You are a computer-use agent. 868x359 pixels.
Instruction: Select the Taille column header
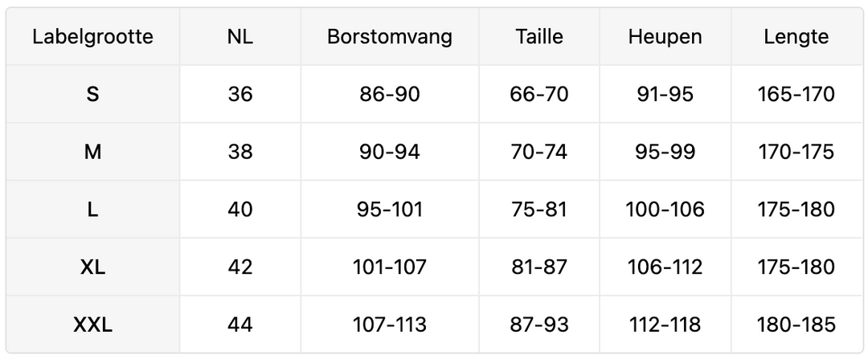538,37
